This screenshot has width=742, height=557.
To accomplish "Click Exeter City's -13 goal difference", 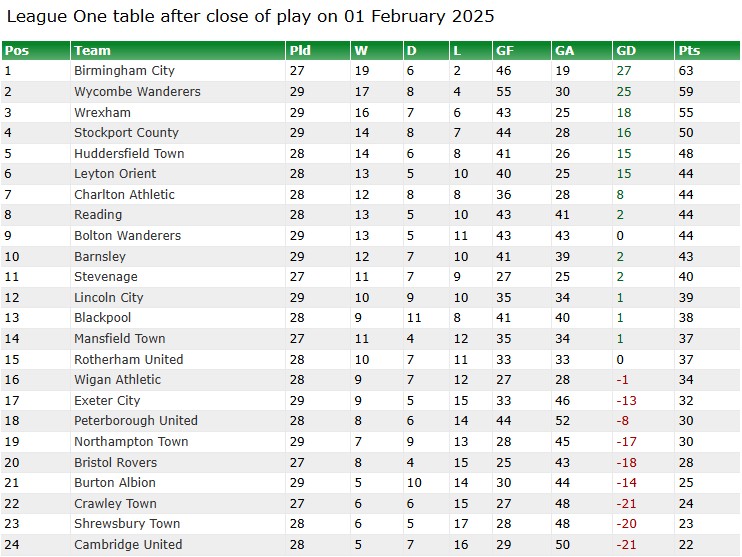I will coord(627,401).
